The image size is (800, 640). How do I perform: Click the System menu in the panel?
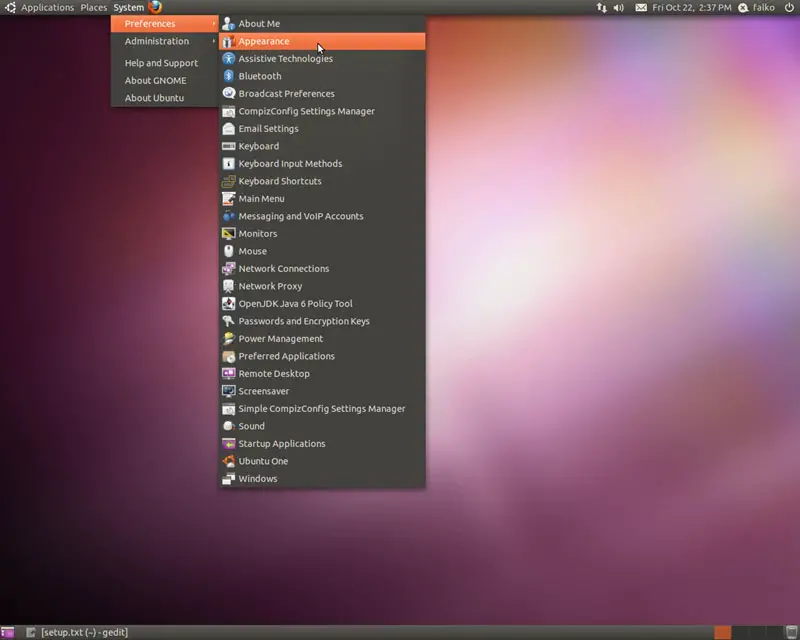(129, 8)
